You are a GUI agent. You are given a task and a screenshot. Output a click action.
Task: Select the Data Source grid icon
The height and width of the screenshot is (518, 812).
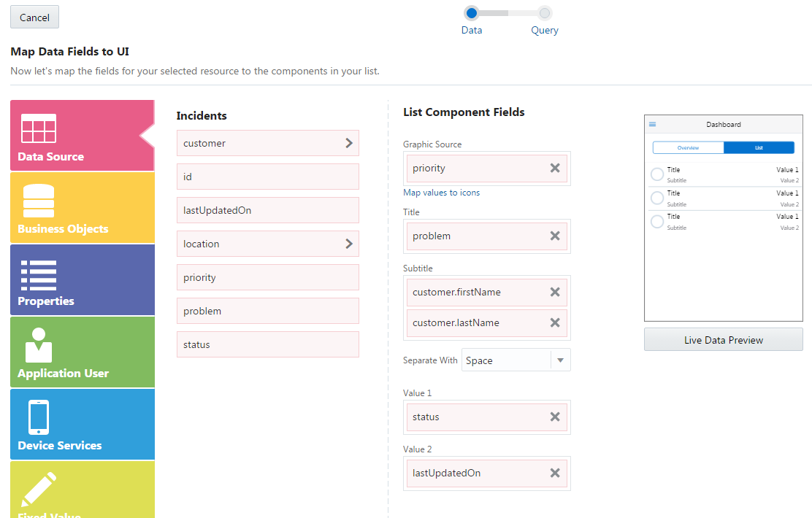click(39, 128)
